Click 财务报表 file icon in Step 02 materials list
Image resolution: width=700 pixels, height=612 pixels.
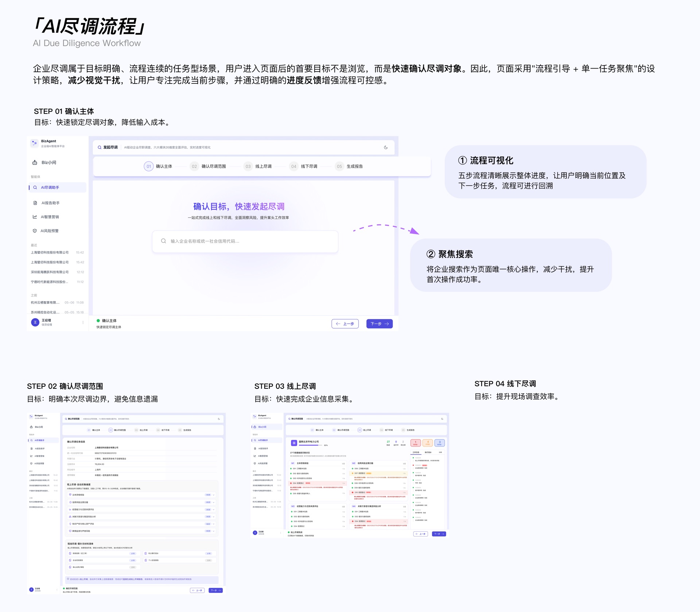click(x=70, y=553)
